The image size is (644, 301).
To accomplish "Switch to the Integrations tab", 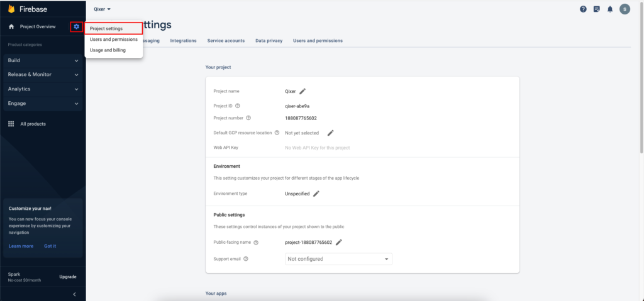I will (183, 41).
